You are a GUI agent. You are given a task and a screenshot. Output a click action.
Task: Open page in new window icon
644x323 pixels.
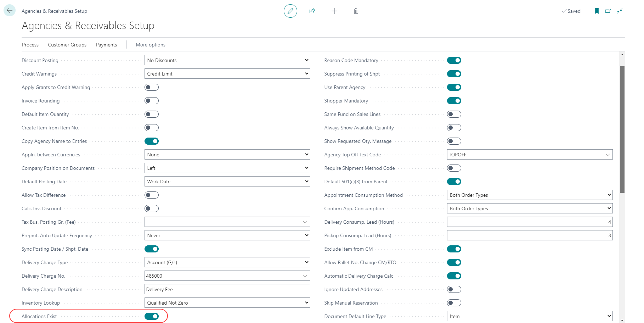pyautogui.click(x=608, y=11)
